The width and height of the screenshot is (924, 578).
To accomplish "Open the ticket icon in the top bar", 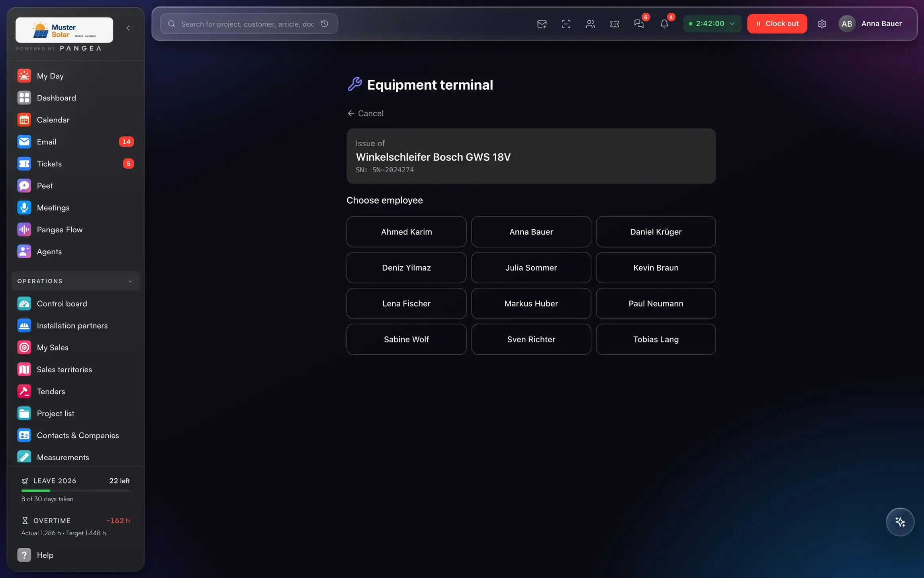I will [615, 24].
